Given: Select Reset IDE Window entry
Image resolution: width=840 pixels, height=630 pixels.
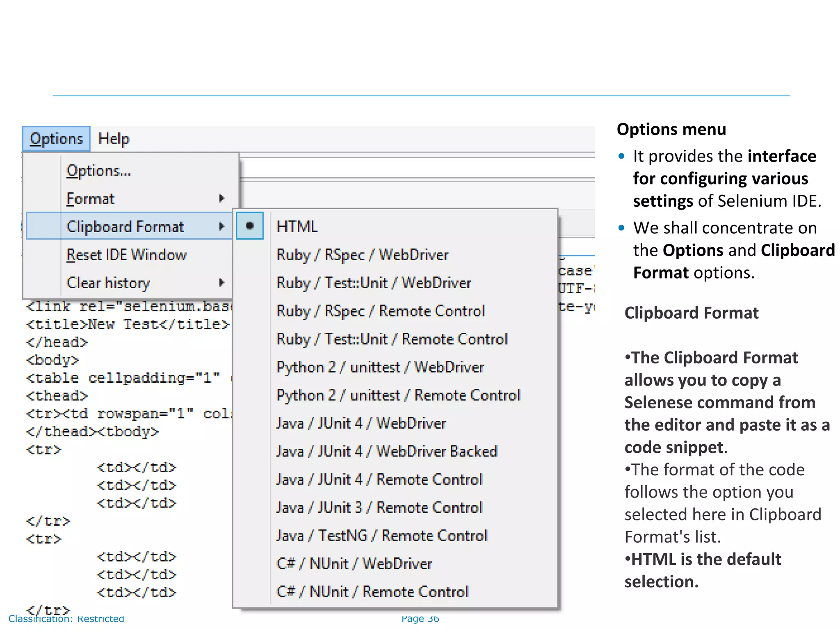Looking at the screenshot, I should point(126,255).
